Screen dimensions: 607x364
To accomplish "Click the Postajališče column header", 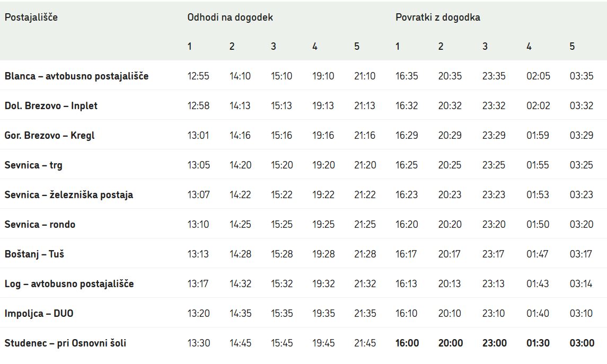I will (31, 17).
